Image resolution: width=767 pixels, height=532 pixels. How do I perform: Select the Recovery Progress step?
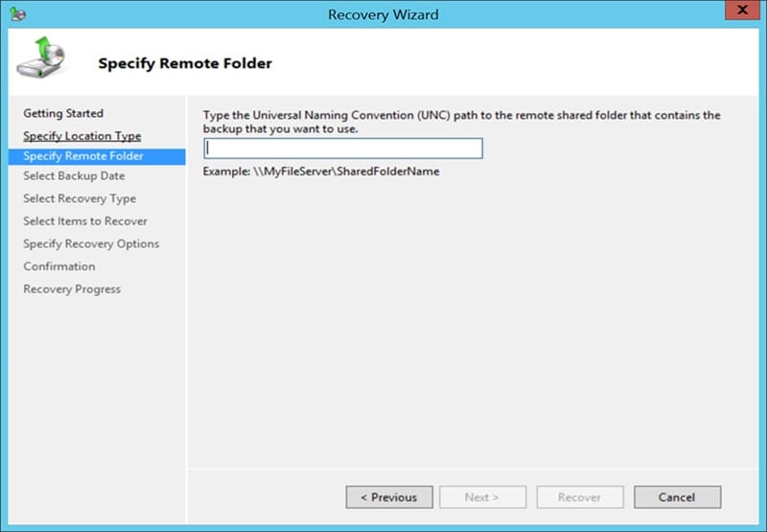72,289
